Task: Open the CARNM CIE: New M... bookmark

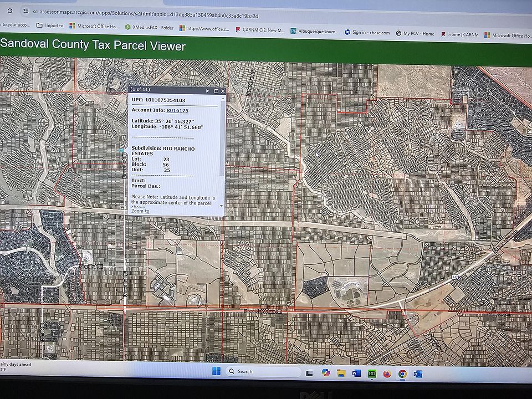Action: pyautogui.click(x=260, y=30)
